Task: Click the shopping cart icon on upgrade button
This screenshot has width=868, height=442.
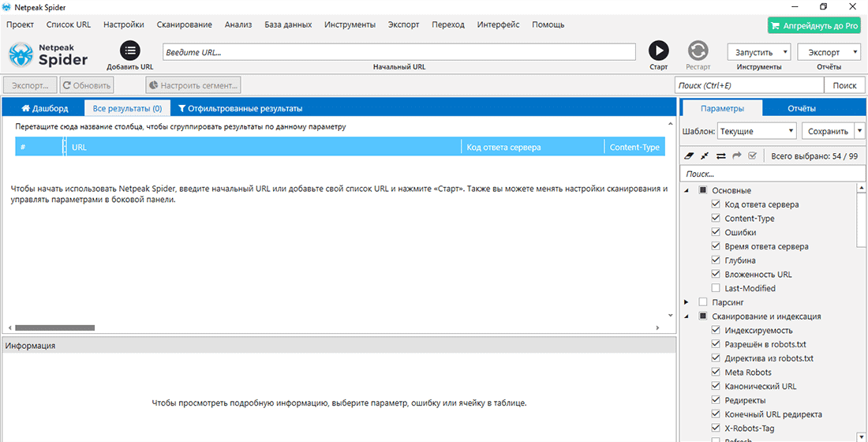Action: [776, 25]
